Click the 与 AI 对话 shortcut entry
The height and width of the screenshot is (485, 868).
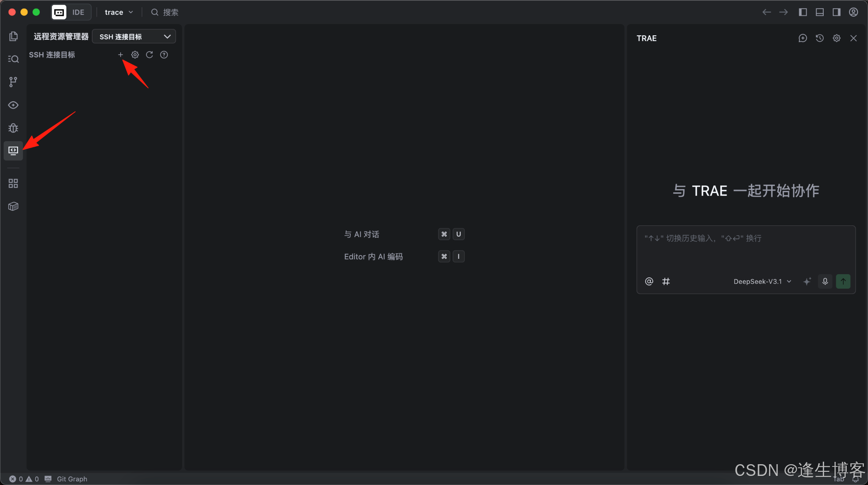362,234
